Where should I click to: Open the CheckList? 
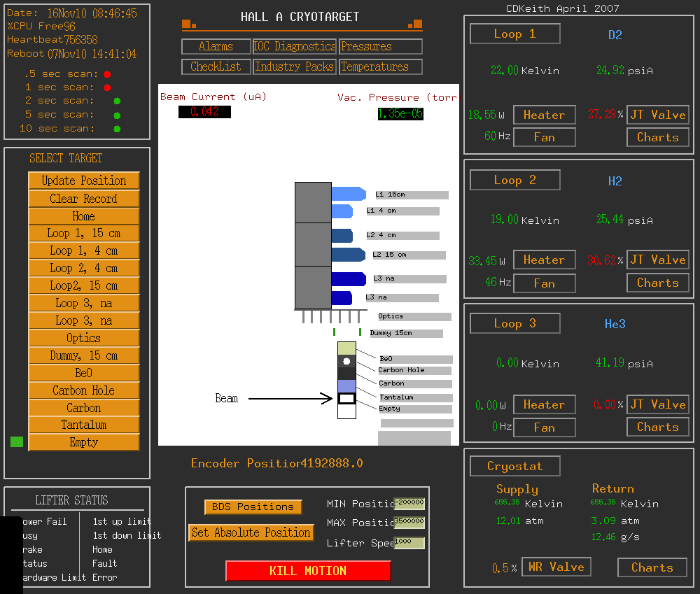tap(216, 67)
